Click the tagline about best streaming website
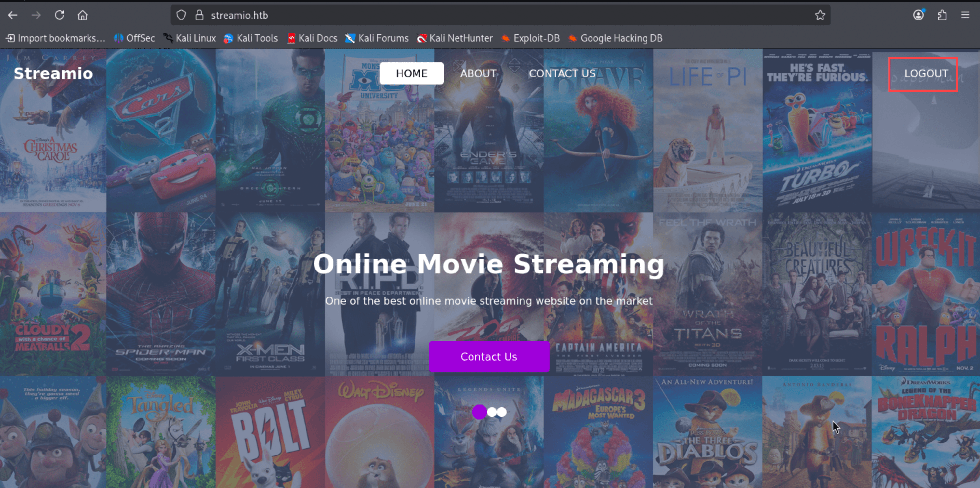Image resolution: width=980 pixels, height=488 pixels. pyautogui.click(x=489, y=301)
